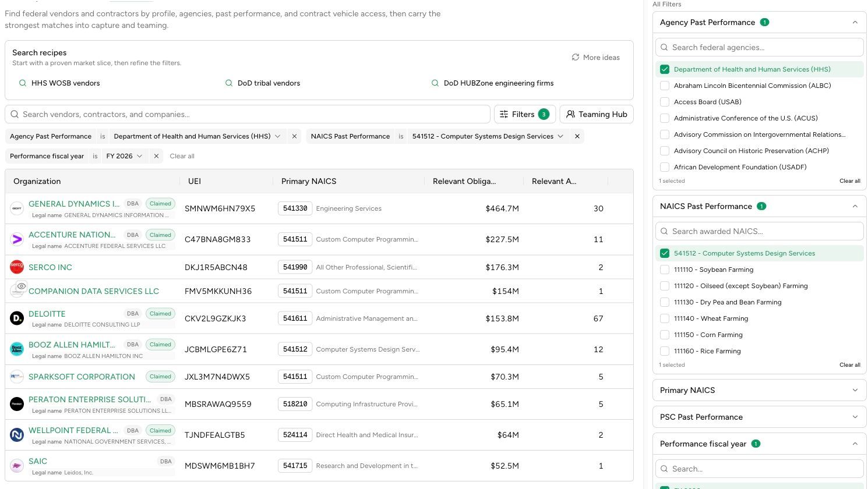Remove the Agency Past Performance filter chip
The height and width of the screenshot is (489, 868).
point(294,136)
